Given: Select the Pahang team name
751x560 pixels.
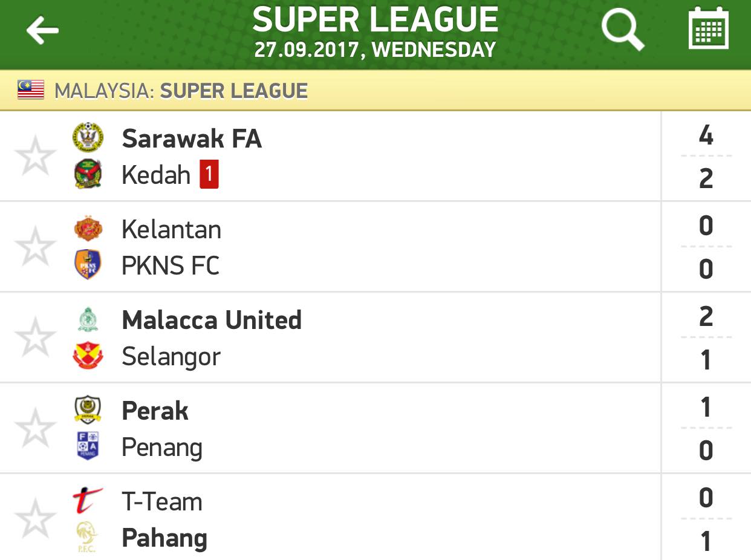Looking at the screenshot, I should [x=164, y=538].
